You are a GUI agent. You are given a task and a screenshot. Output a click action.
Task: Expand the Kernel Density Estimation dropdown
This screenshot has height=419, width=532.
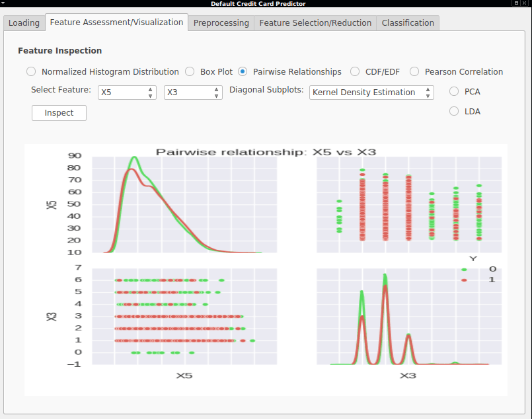[371, 93]
